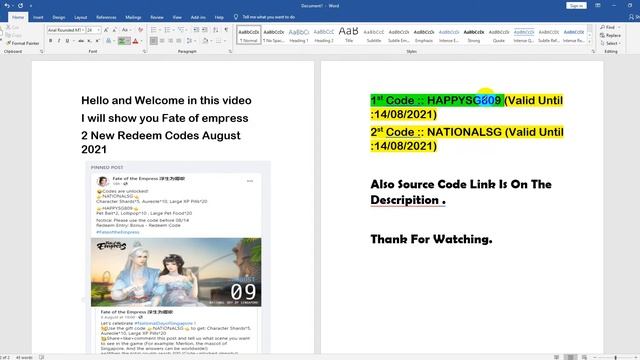This screenshot has height=360, width=640.
Task: Click the Undo arrow in title bar
Action: point(7,6)
